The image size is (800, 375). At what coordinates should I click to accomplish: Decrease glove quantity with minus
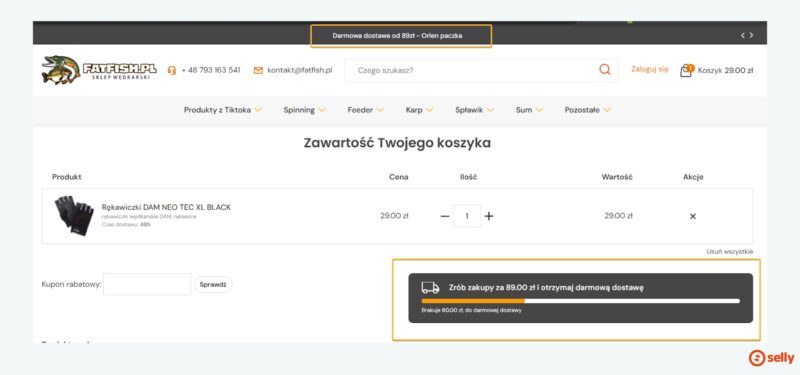(x=445, y=216)
